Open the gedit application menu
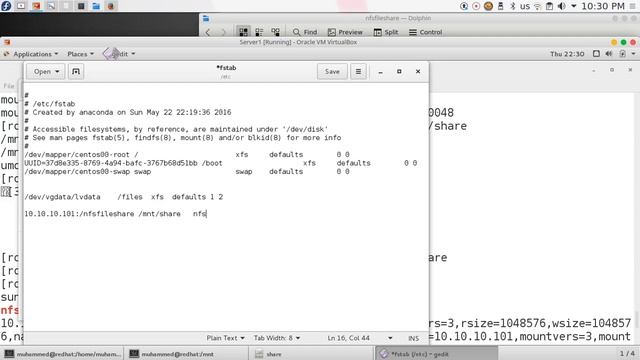Screen dimensions: 640x360 120,54
